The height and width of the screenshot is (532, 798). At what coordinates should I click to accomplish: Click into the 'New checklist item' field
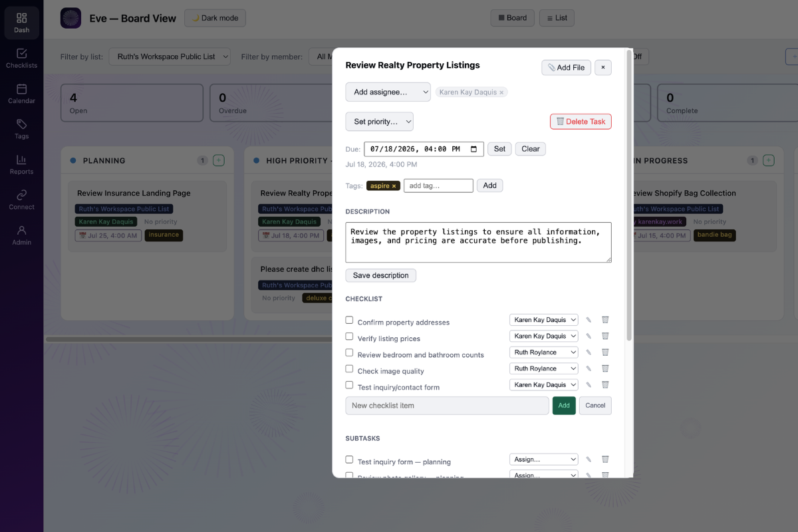(x=448, y=406)
